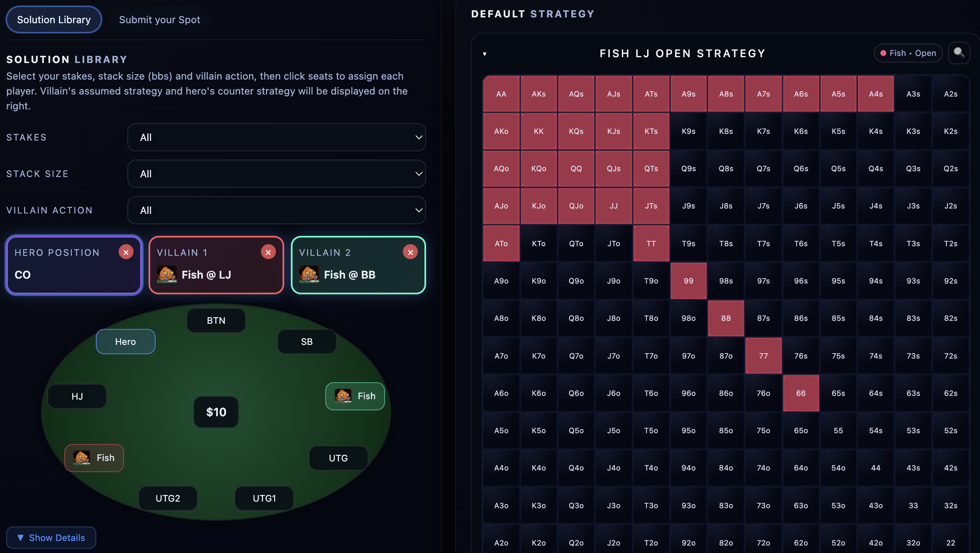Remove the Hero Position CO assignment
Viewport: 980px width, 553px height.
(126, 252)
